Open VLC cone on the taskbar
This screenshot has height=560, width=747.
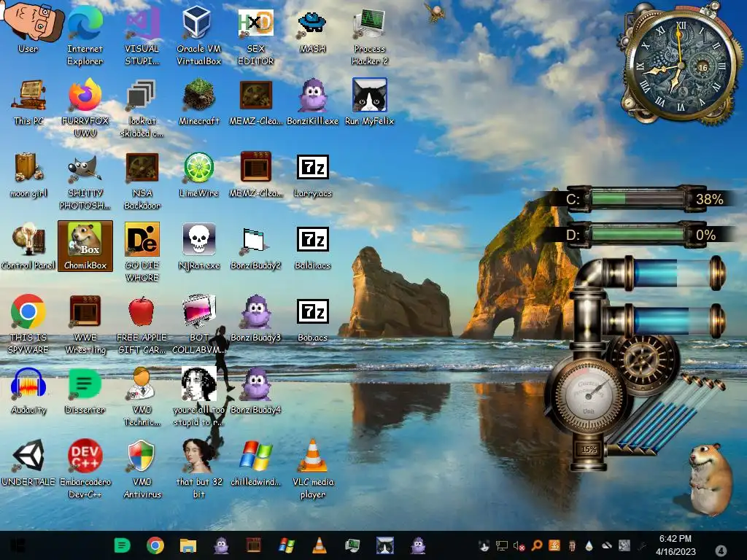[x=320, y=545]
